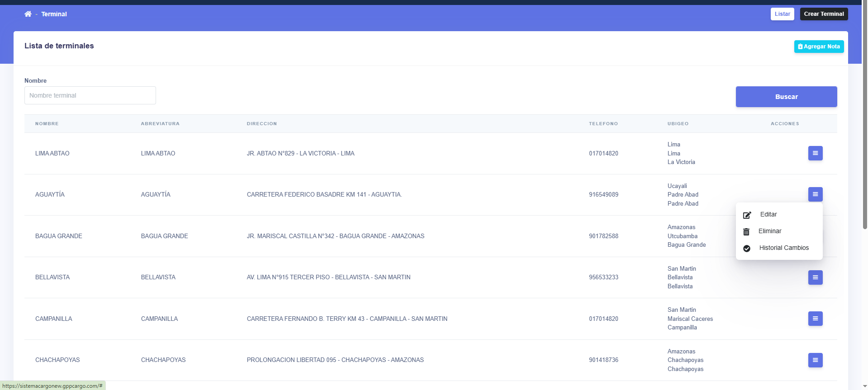868x390 pixels.
Task: Open actions menu for BELLAVISTA row
Action: click(x=815, y=277)
